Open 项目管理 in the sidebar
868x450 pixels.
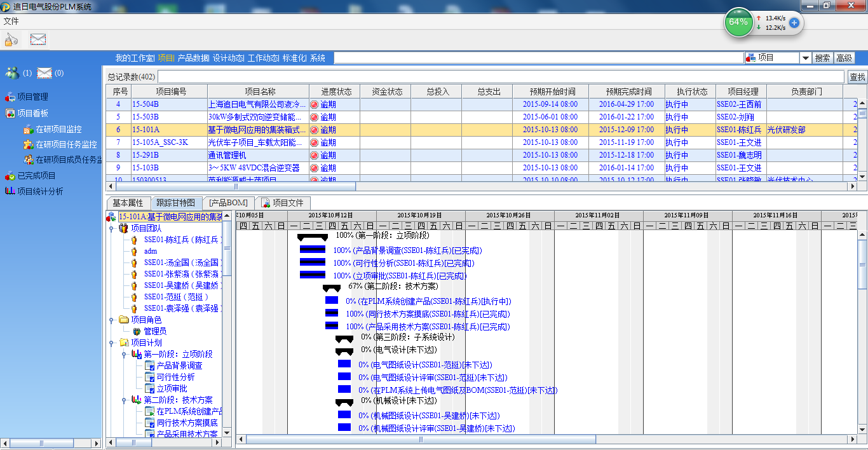pos(32,97)
